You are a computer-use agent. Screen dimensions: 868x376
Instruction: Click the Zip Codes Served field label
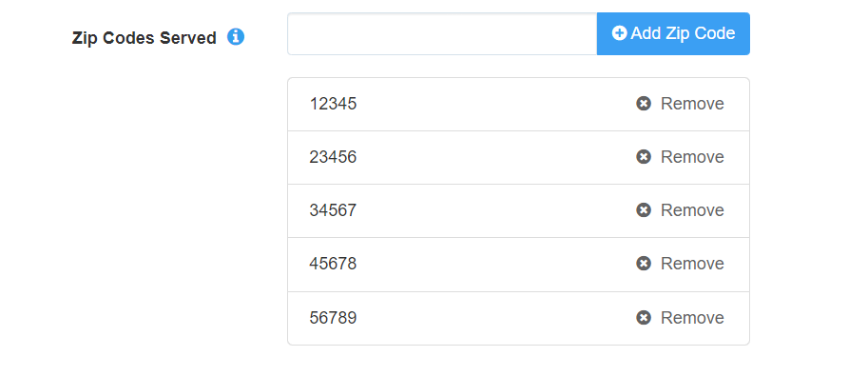pos(144,38)
